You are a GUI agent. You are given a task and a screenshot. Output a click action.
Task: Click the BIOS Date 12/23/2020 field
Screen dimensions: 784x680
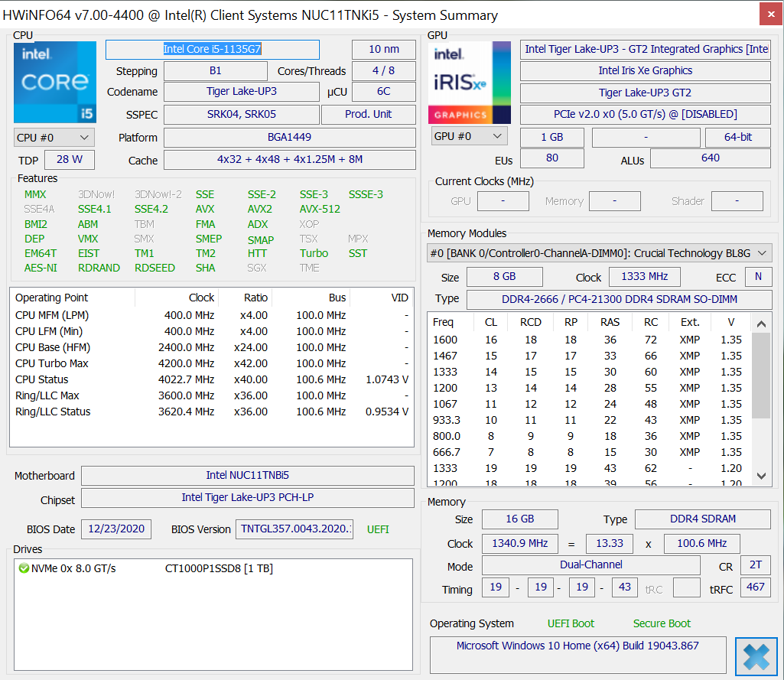point(116,529)
